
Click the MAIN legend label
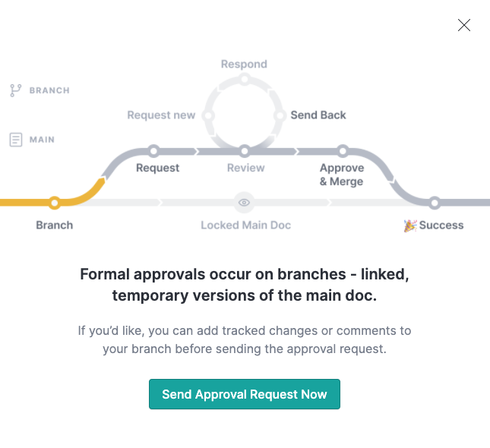(x=42, y=140)
